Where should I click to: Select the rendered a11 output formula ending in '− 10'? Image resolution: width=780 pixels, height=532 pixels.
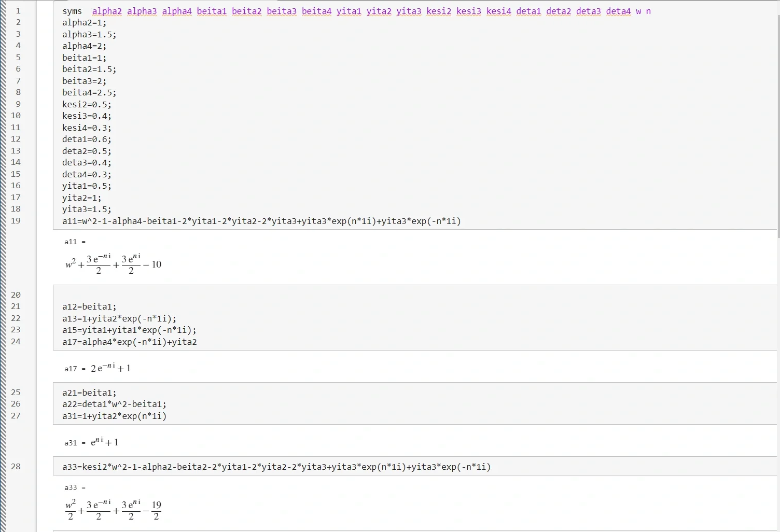[114, 264]
